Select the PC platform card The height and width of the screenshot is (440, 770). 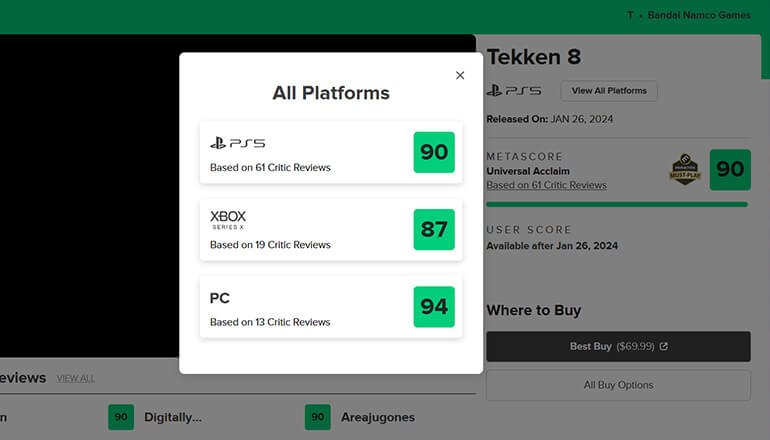coord(331,307)
